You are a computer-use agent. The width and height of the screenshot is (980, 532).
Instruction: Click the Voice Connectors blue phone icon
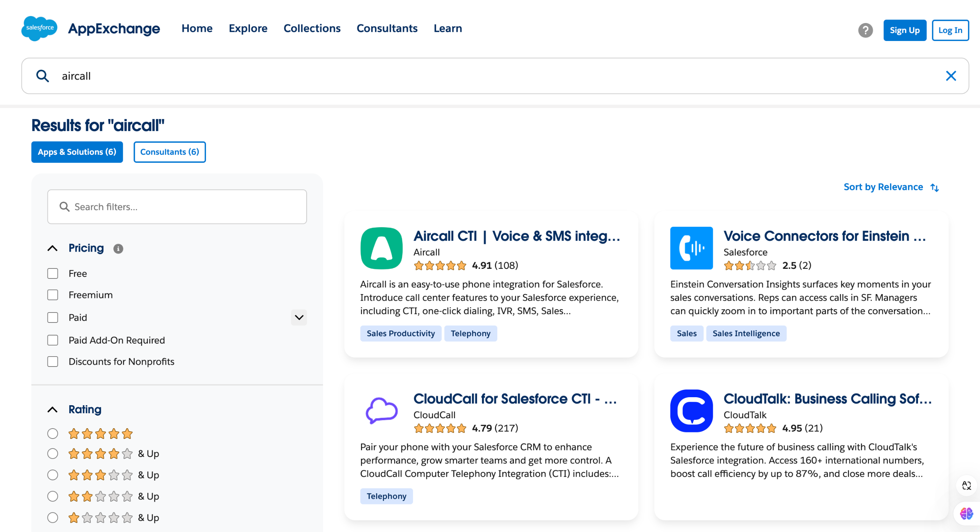pos(691,248)
